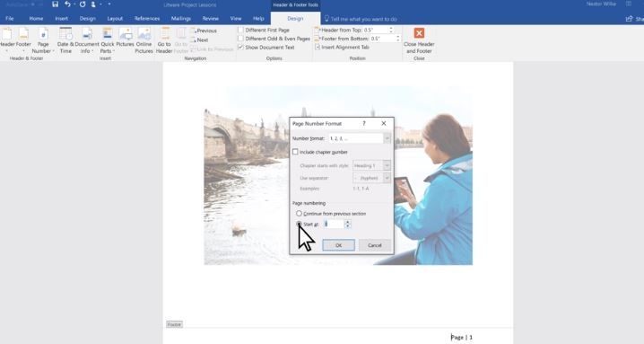Select Continue from previous section radio
The height and width of the screenshot is (344, 644).
click(299, 214)
